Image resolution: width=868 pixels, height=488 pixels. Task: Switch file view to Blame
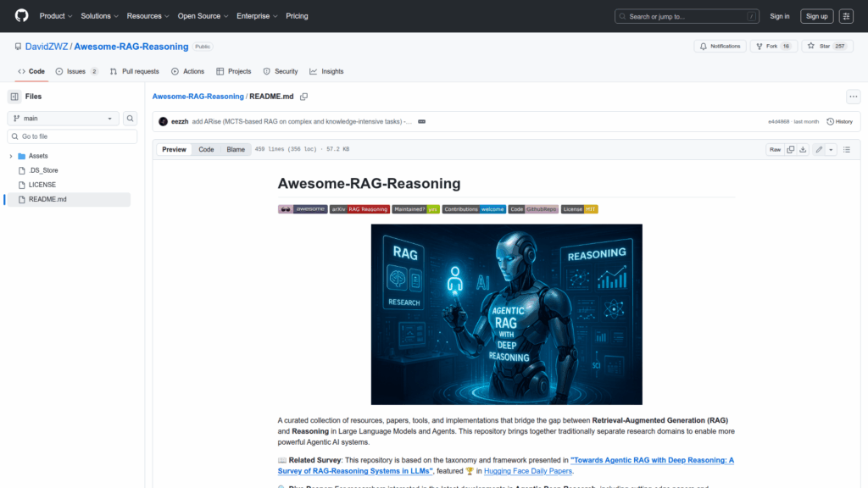coord(235,149)
